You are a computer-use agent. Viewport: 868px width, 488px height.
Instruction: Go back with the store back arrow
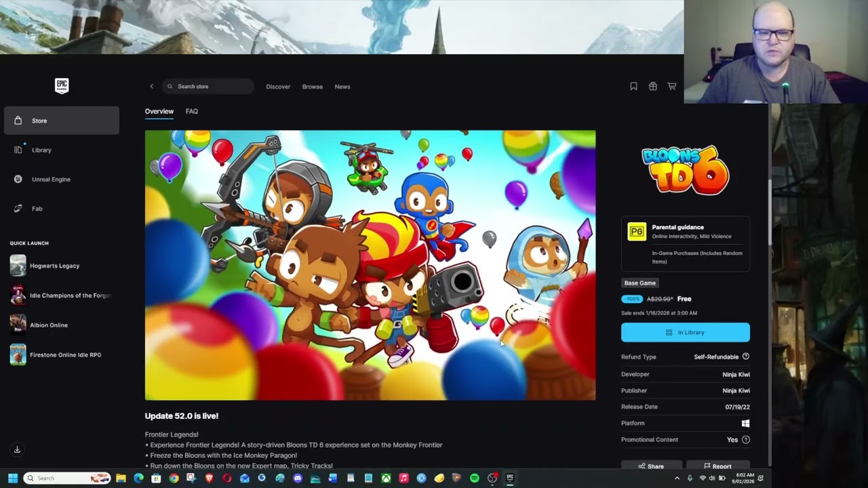point(152,87)
